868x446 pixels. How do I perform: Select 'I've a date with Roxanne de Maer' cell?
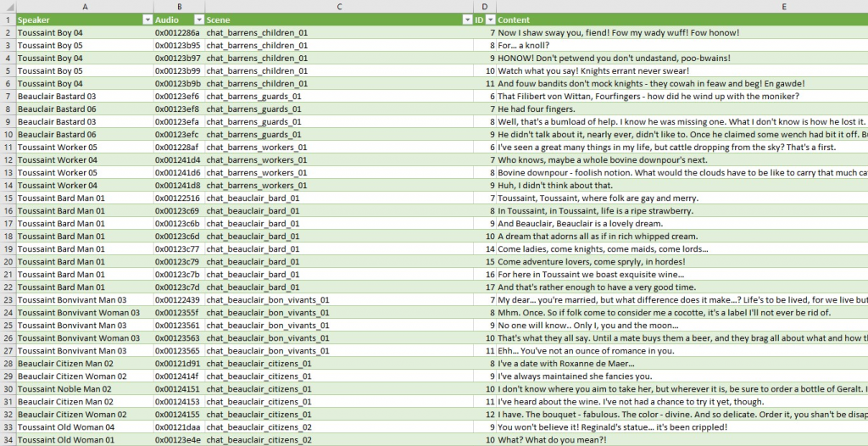tap(682, 364)
